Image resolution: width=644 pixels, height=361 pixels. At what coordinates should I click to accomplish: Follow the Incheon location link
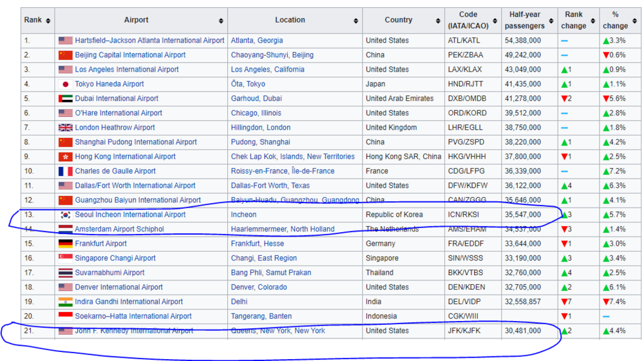pyautogui.click(x=243, y=215)
